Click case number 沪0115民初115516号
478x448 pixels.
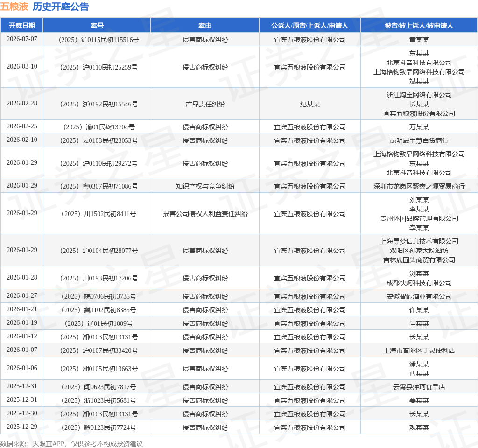click(99, 40)
